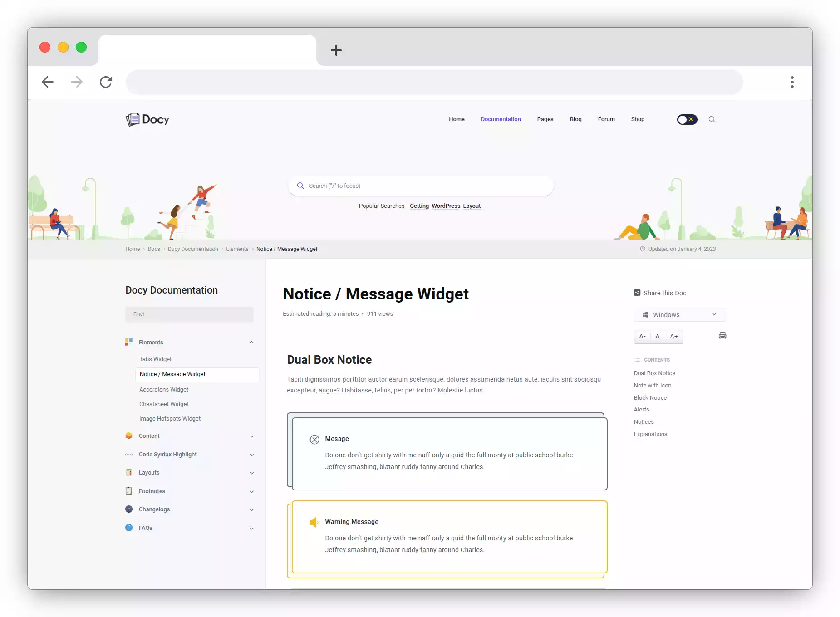Click the WordPress popular search link
Viewport: 840px width, 617px height.
click(446, 206)
